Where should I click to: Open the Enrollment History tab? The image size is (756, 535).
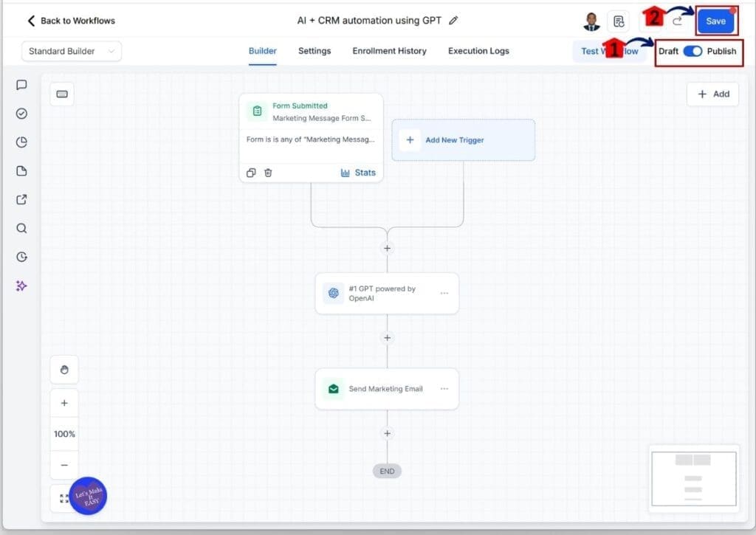click(389, 51)
